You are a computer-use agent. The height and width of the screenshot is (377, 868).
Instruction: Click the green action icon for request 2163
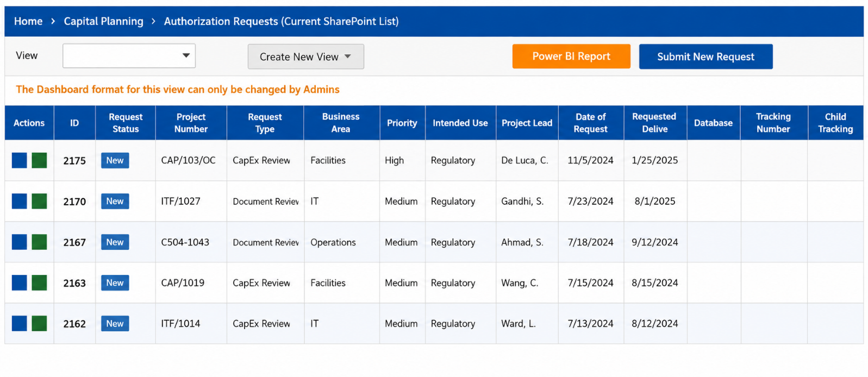pyautogui.click(x=39, y=282)
